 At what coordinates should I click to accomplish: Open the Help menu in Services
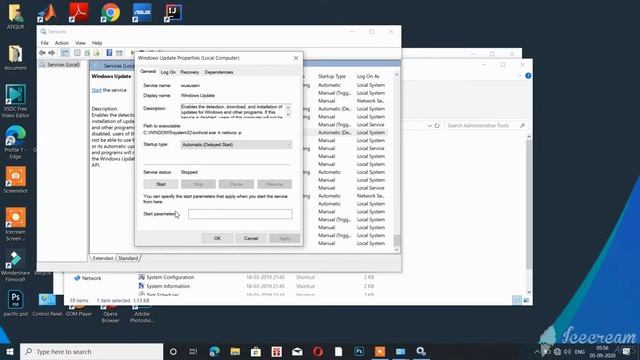pos(97,43)
